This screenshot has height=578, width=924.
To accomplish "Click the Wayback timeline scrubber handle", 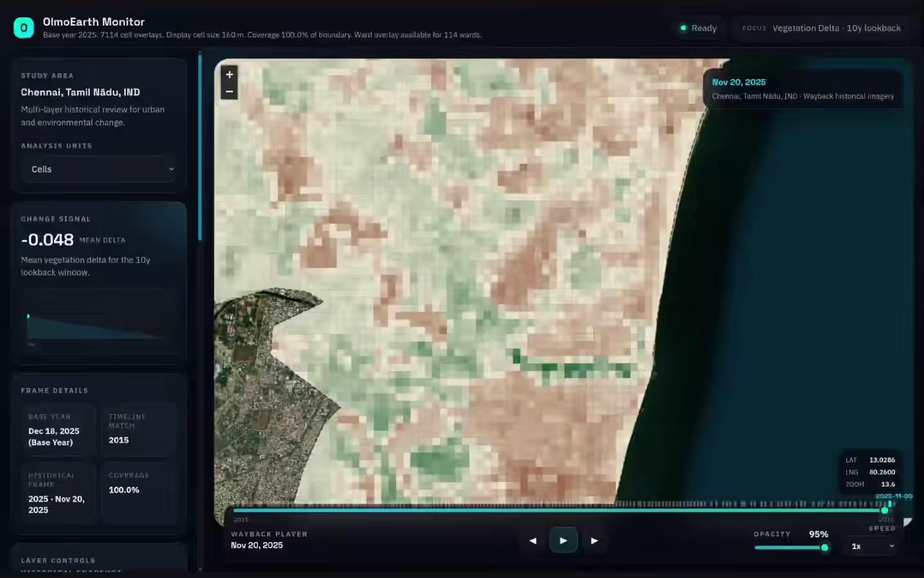I will [884, 511].
